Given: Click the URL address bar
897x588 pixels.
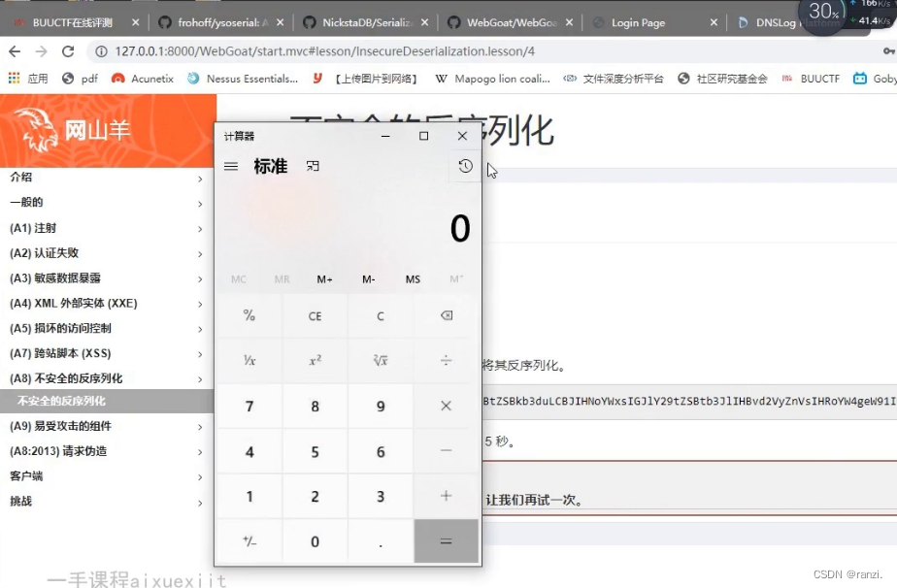Looking at the screenshot, I should point(492,51).
